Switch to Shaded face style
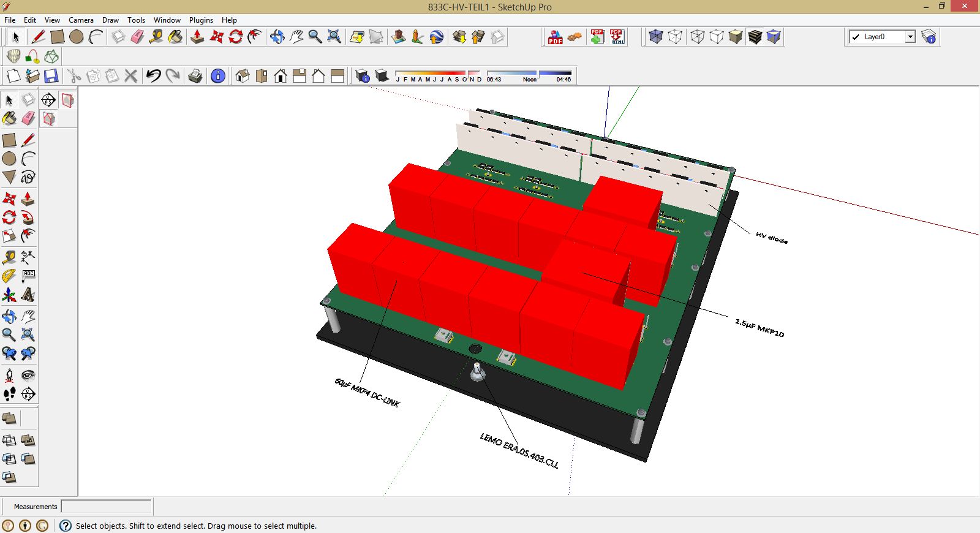The width and height of the screenshot is (980, 533). coord(736,37)
